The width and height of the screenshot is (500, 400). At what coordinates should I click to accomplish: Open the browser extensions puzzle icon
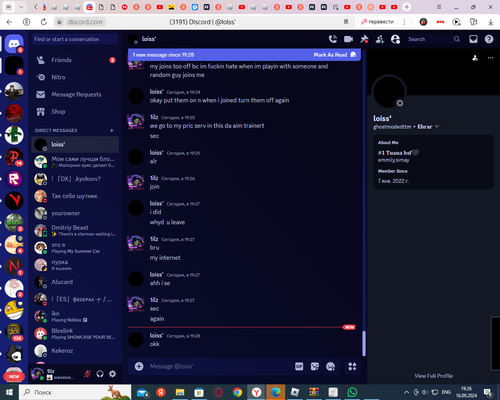click(473, 22)
